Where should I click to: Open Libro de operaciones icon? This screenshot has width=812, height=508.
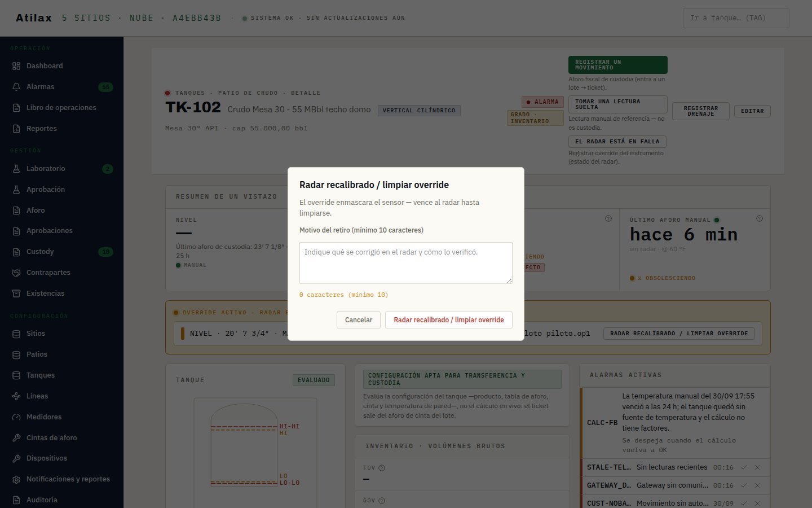(x=16, y=108)
